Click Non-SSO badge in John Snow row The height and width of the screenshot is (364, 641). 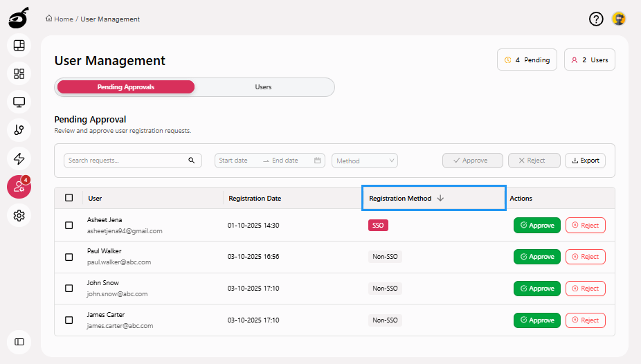385,289
